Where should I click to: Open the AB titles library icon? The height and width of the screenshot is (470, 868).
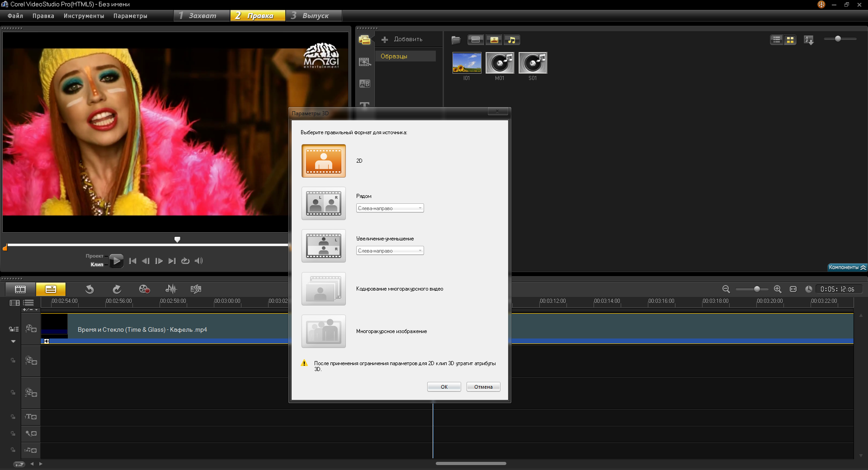point(364,84)
